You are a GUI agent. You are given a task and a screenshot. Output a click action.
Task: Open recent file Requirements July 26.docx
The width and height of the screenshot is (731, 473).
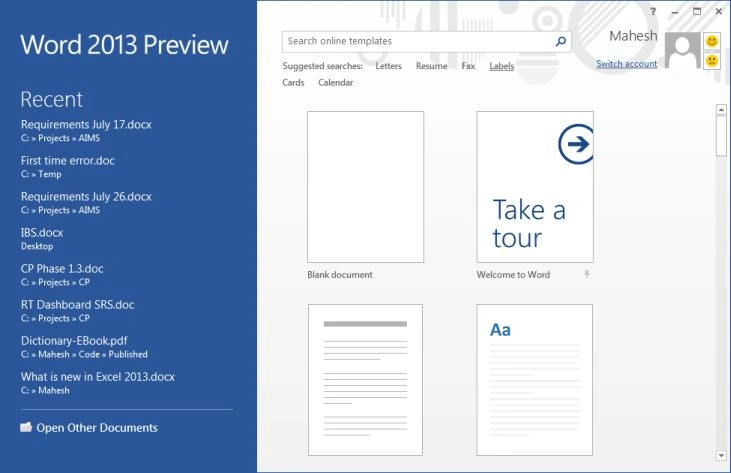(x=86, y=203)
